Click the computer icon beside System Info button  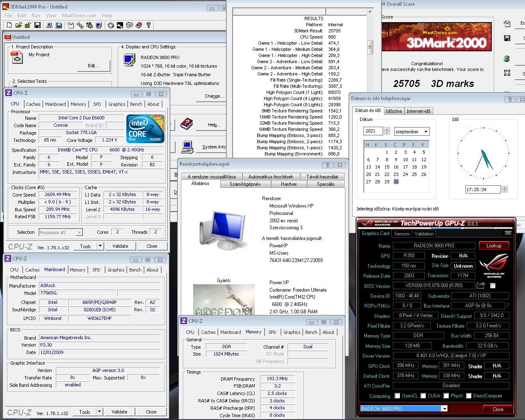(188, 146)
